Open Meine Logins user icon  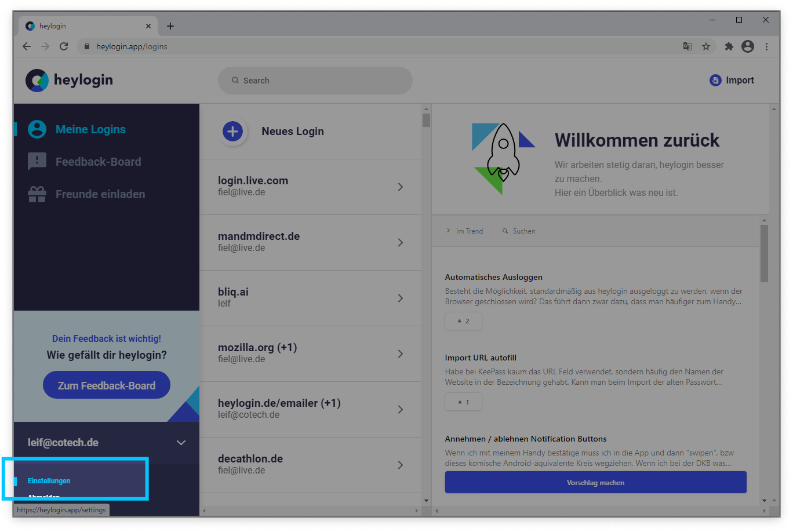(x=37, y=129)
